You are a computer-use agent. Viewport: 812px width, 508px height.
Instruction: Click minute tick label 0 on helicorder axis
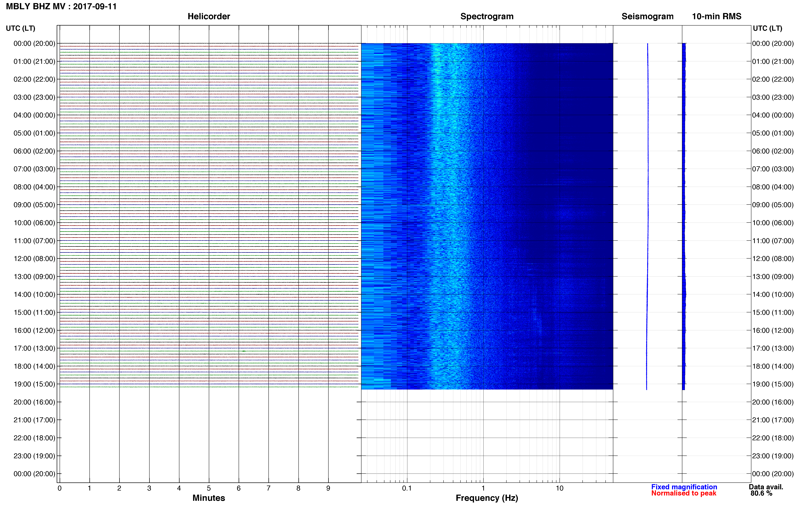[x=59, y=488]
